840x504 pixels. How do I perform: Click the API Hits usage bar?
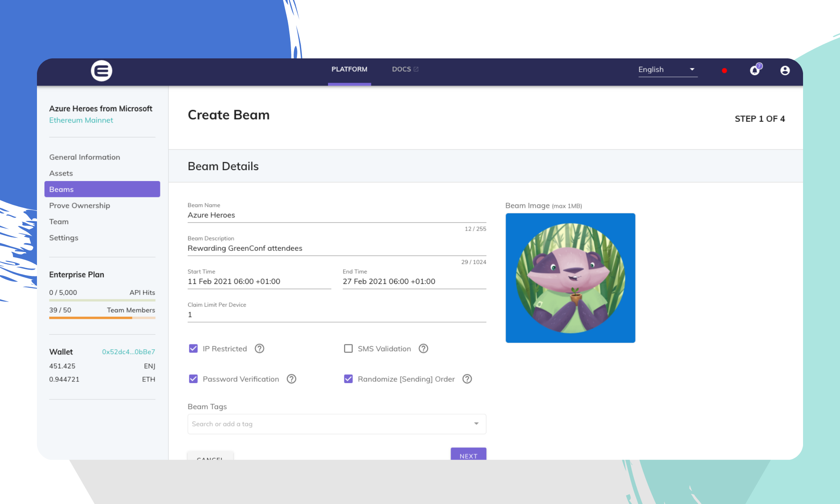102,300
